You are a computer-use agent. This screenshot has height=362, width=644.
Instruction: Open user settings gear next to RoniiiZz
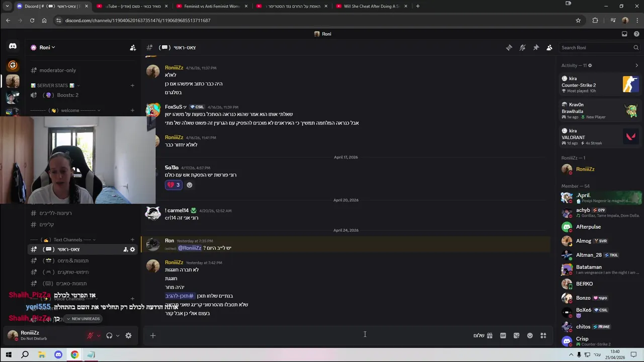tap(128, 335)
